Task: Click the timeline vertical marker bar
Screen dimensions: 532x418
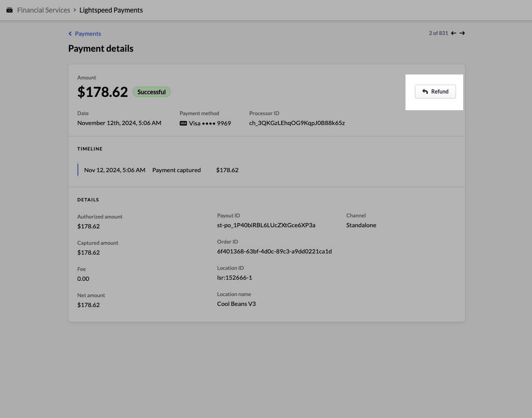Action: (x=78, y=170)
